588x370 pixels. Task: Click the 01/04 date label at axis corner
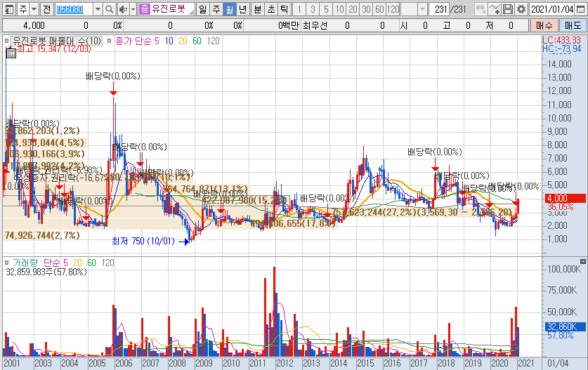point(558,363)
